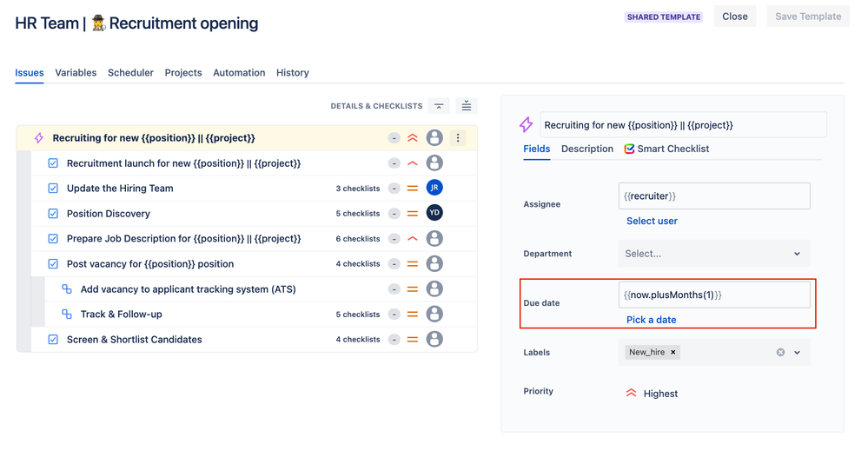Click the lightning icon beside the title field
Screen dimensions: 868x464
(526, 124)
